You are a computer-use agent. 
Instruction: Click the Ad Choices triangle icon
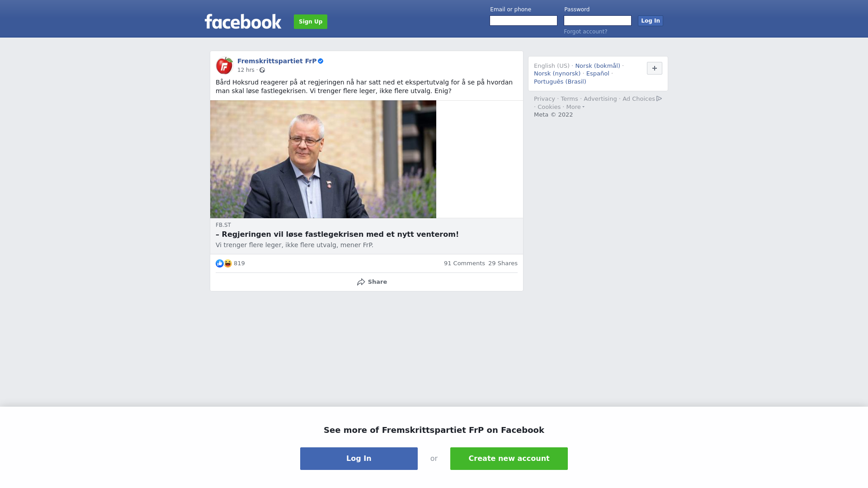pos(659,99)
